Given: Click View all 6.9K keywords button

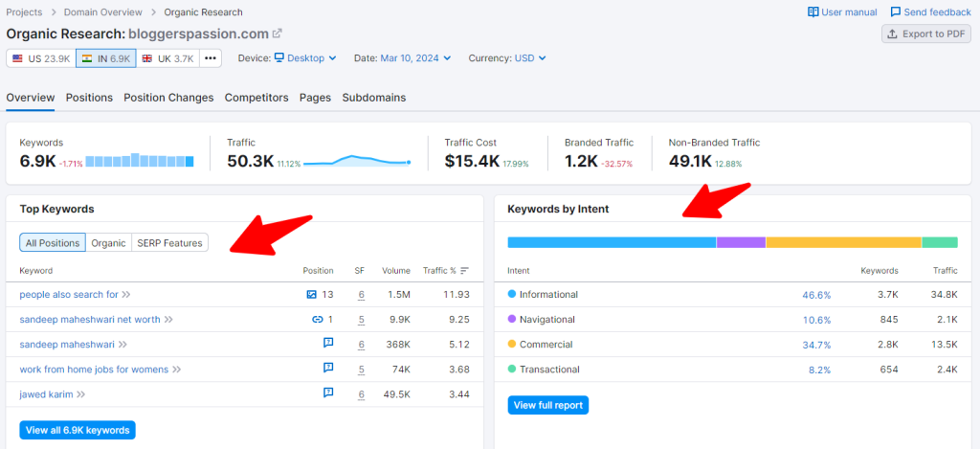Looking at the screenshot, I should [78, 430].
